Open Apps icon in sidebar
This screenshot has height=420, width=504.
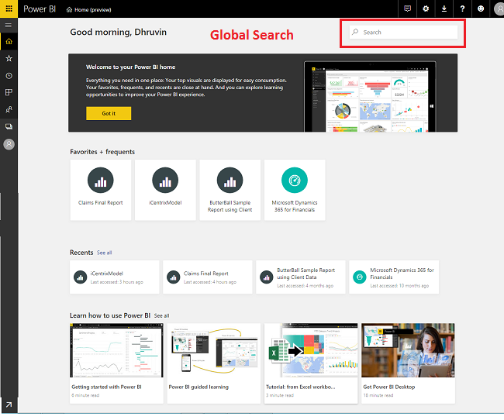(9, 92)
